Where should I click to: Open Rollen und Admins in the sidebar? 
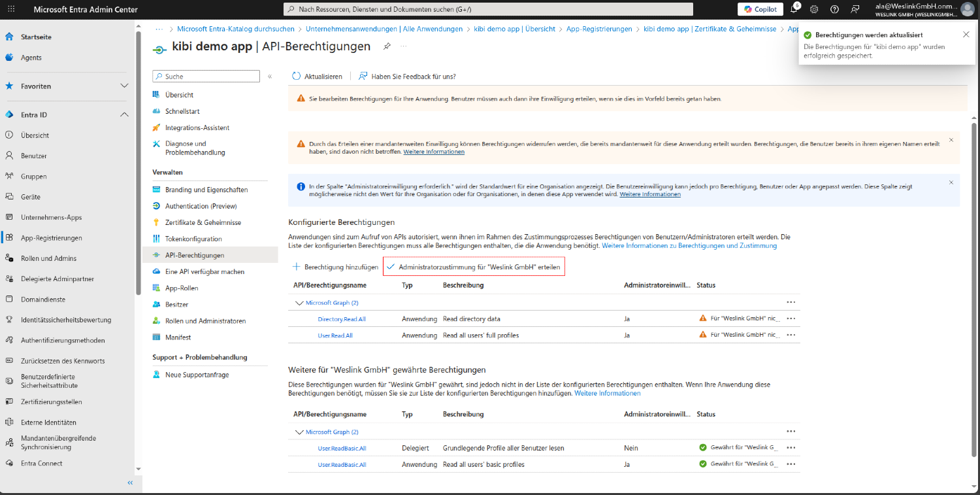48,258
